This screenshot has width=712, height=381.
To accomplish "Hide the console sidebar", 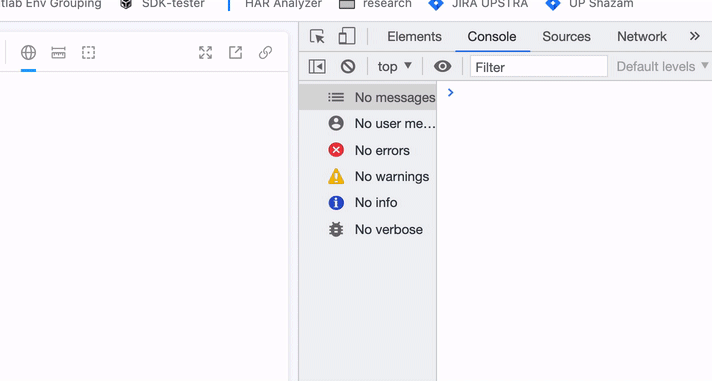I will 317,67.
